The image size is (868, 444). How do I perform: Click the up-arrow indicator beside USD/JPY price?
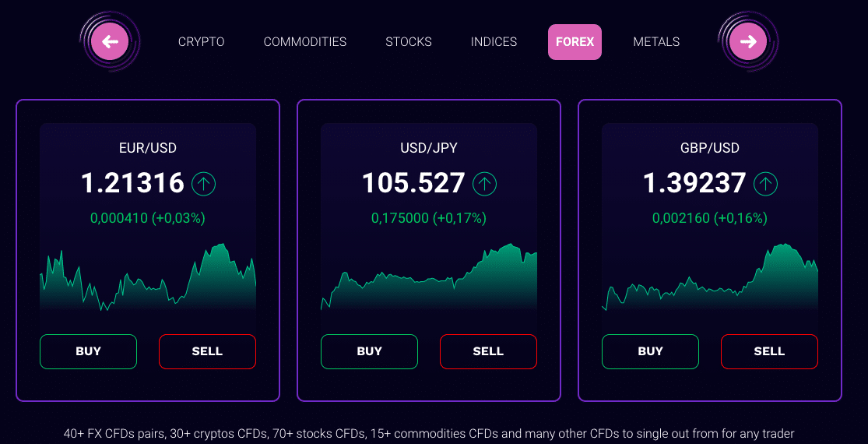pos(485,184)
